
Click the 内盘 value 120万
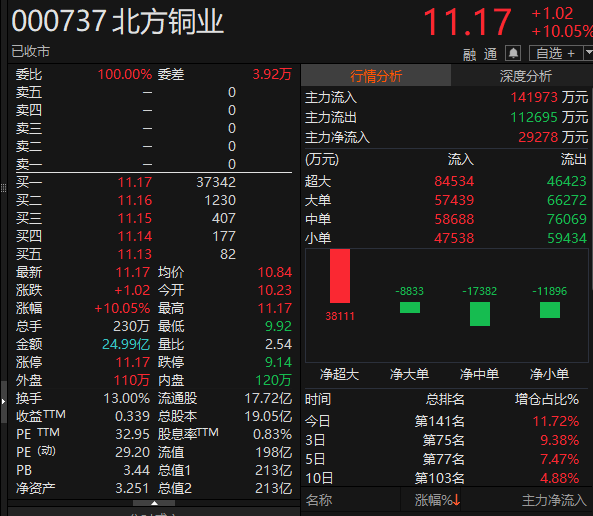273,380
